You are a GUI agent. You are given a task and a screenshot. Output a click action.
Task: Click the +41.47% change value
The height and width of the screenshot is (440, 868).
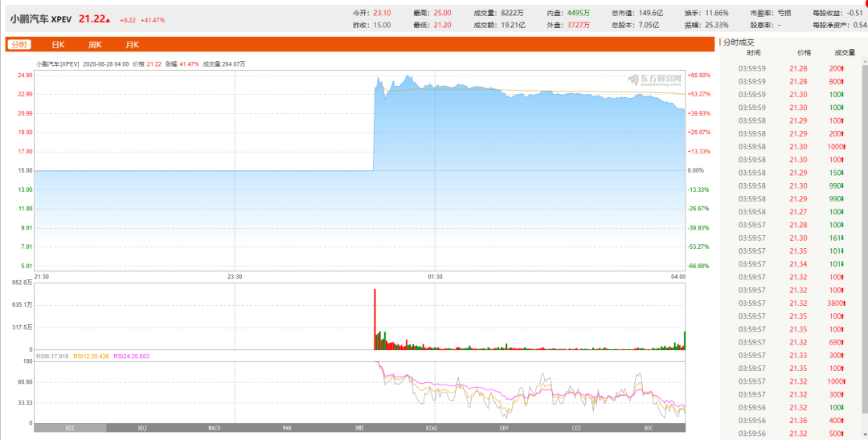point(153,20)
